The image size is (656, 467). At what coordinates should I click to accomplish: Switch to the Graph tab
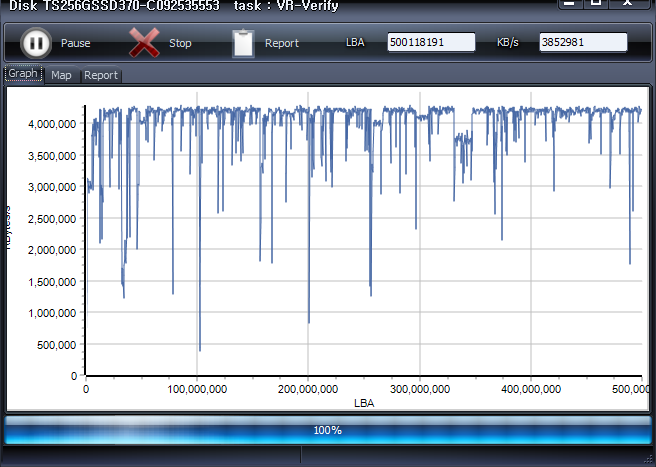[x=23, y=74]
